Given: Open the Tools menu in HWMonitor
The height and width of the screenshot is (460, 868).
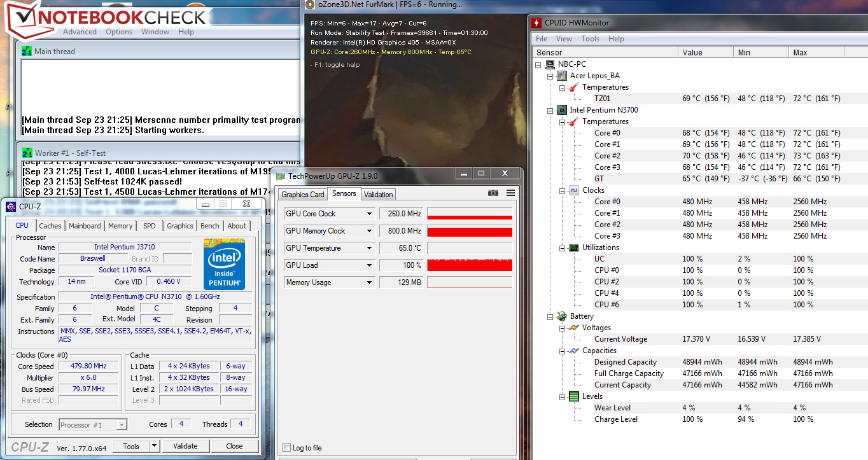Looking at the screenshot, I should coord(591,39).
